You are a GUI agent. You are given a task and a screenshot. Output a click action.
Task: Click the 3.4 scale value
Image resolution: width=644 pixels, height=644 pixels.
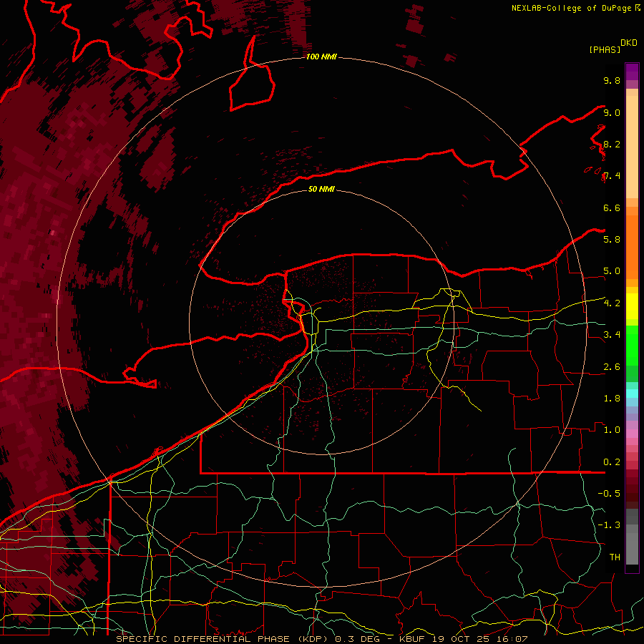pos(612,334)
